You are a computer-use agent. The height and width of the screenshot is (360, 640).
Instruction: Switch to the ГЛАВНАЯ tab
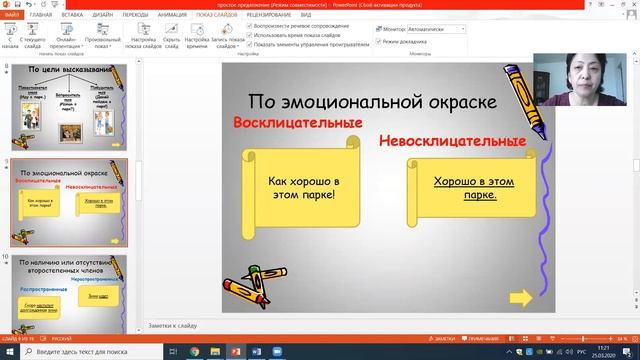41,15
